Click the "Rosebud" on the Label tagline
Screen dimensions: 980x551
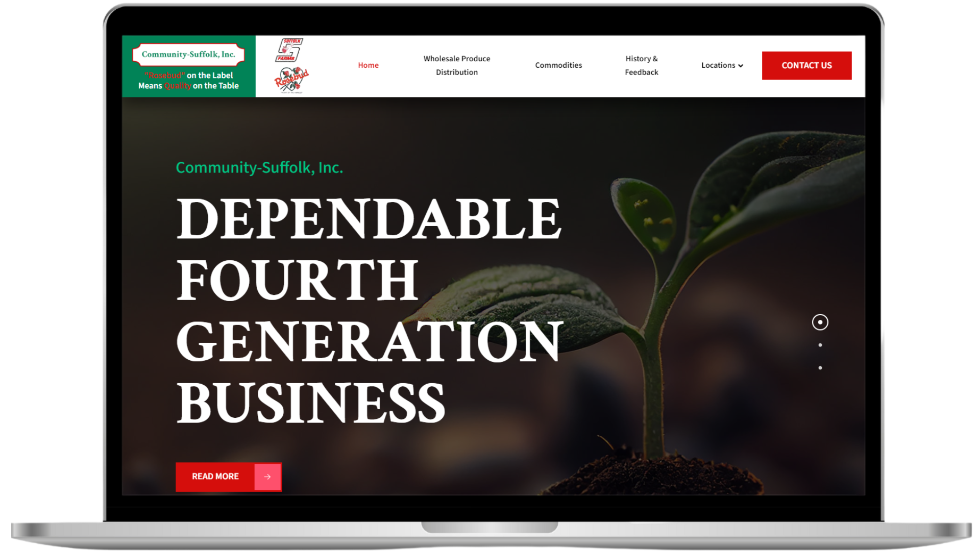[x=188, y=76]
